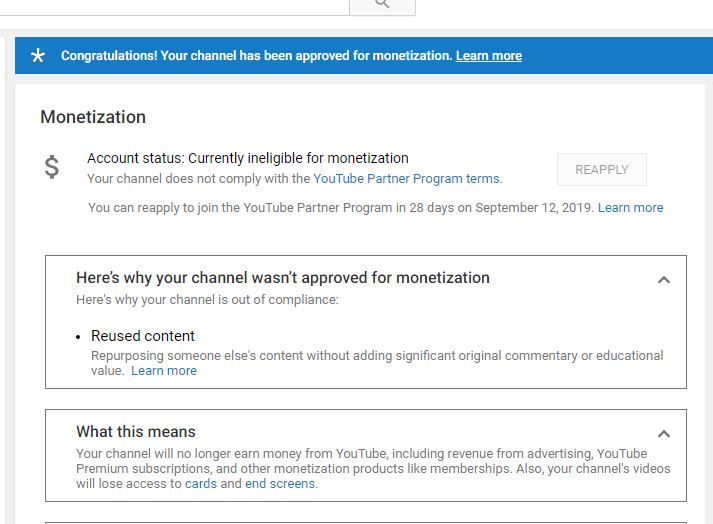
Task: Click Account status: Currently ineligible text
Action: pyautogui.click(x=248, y=158)
